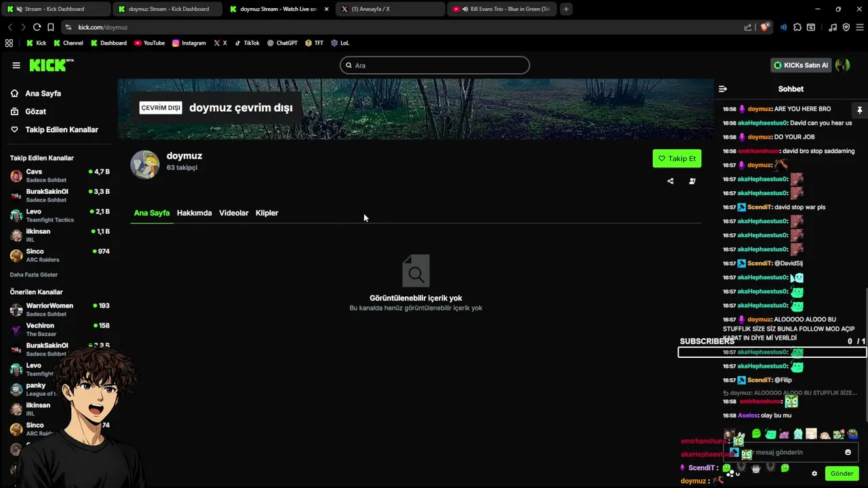Click the Ara search field
This screenshot has height=488, width=868.
click(x=435, y=65)
